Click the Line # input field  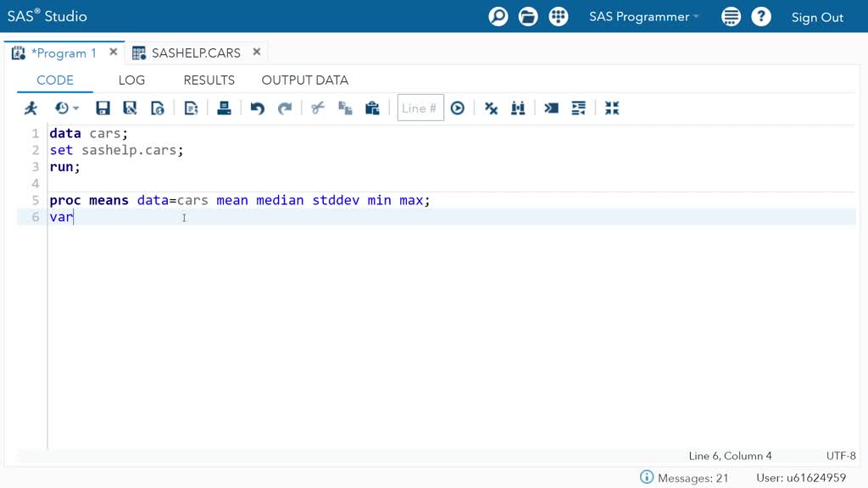[x=420, y=108]
